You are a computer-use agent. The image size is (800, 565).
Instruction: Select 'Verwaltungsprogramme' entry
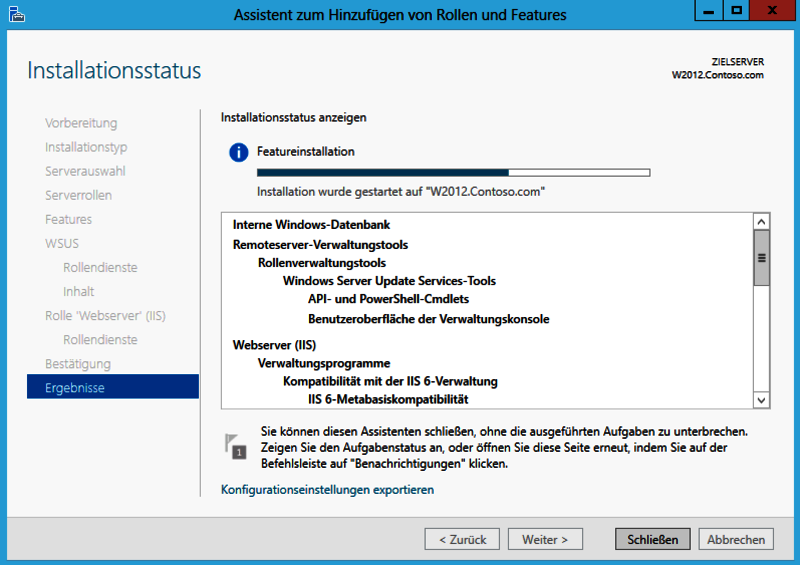(x=324, y=363)
